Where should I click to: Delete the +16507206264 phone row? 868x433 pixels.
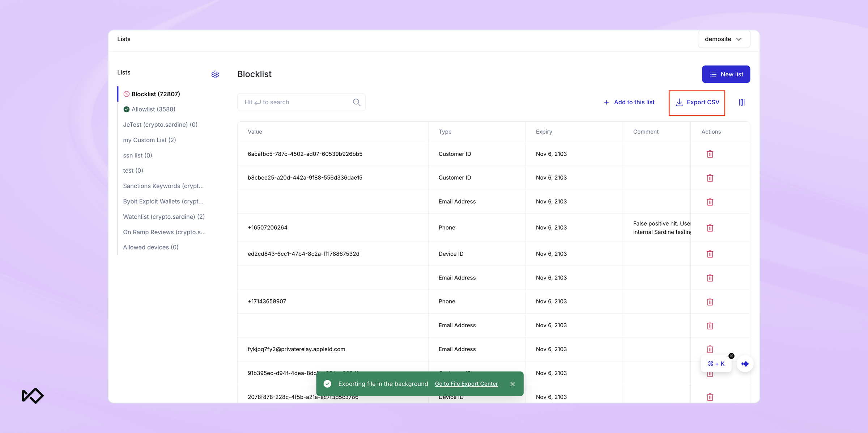(710, 228)
